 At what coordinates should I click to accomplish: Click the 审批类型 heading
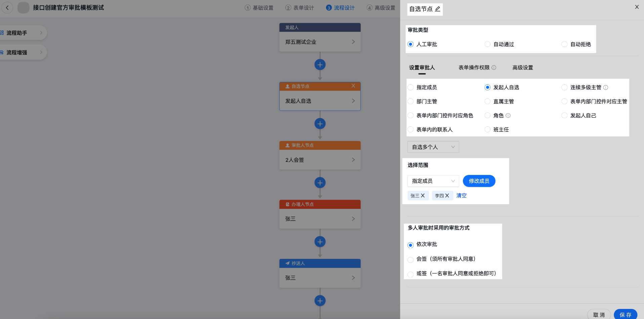click(x=418, y=30)
